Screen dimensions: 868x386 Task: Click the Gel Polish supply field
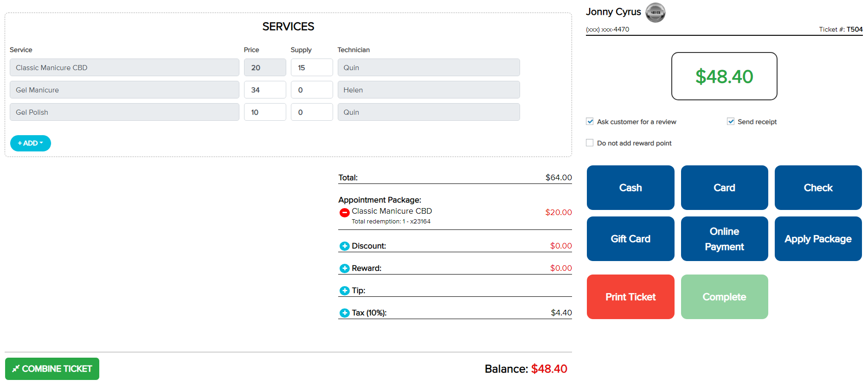(312, 112)
